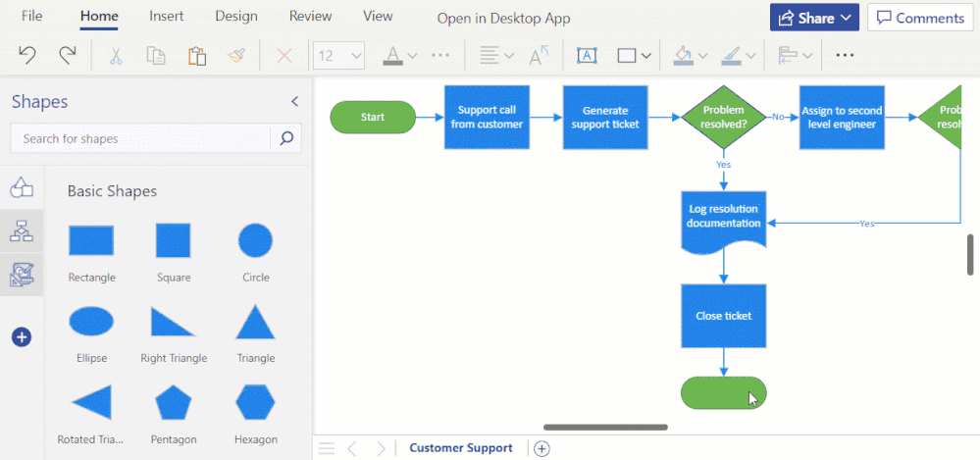
Task: Click the Share button
Action: tap(814, 18)
